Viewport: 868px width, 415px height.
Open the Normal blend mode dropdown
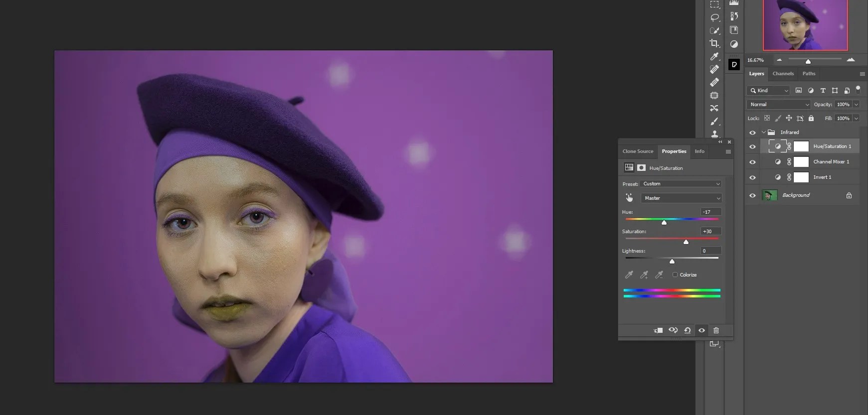pyautogui.click(x=779, y=104)
